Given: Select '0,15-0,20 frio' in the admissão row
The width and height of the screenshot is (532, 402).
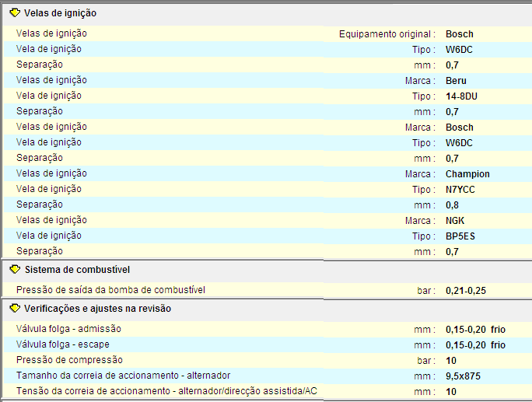Looking at the screenshot, I should tap(475, 330).
